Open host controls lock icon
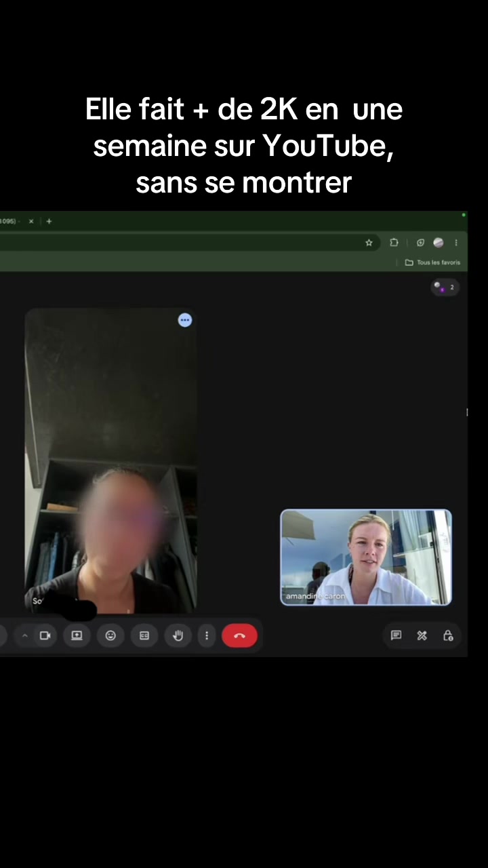The width and height of the screenshot is (488, 868). pyautogui.click(x=448, y=635)
